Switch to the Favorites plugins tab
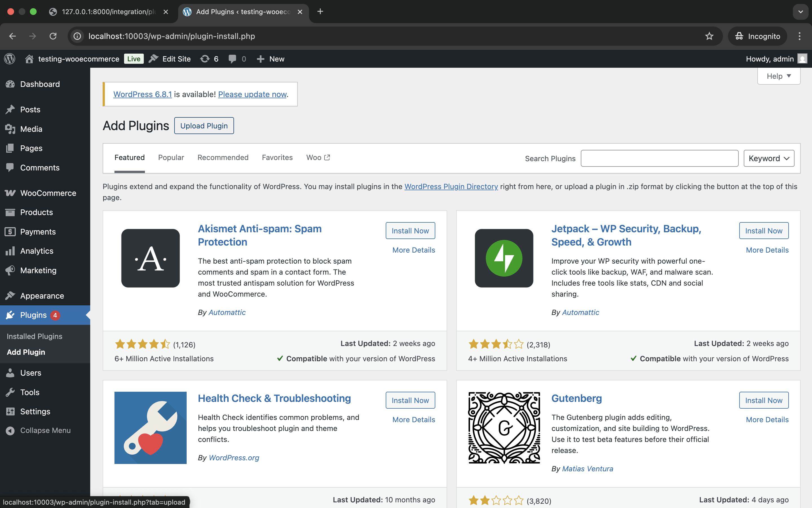 [x=277, y=157]
